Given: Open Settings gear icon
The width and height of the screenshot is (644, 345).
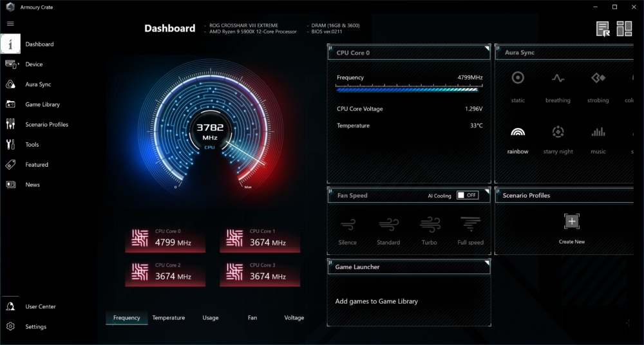Looking at the screenshot, I should coord(11,326).
